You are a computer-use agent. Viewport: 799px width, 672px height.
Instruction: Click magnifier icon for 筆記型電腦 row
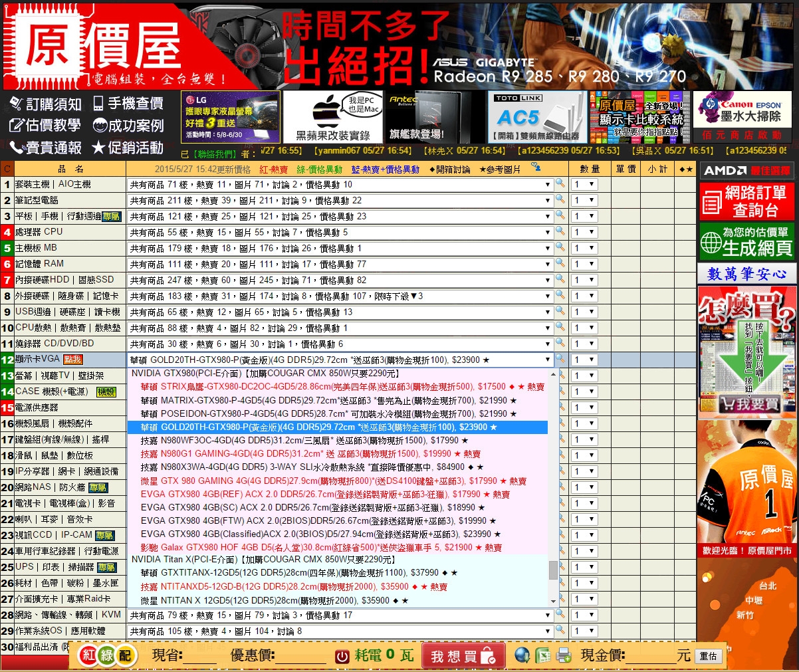tap(560, 200)
